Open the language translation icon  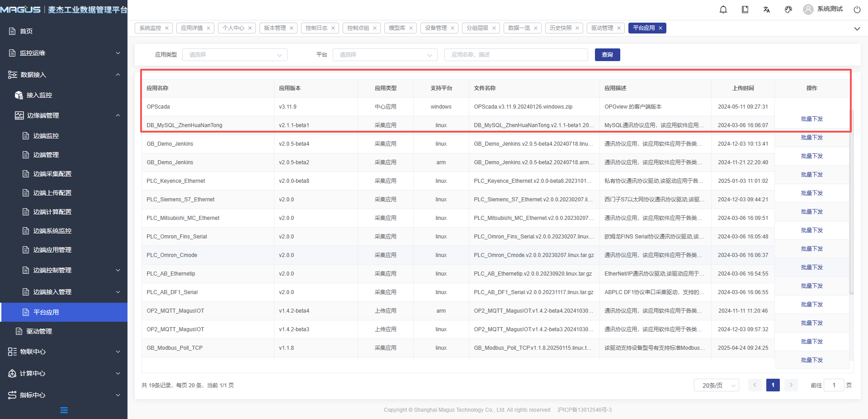(767, 10)
